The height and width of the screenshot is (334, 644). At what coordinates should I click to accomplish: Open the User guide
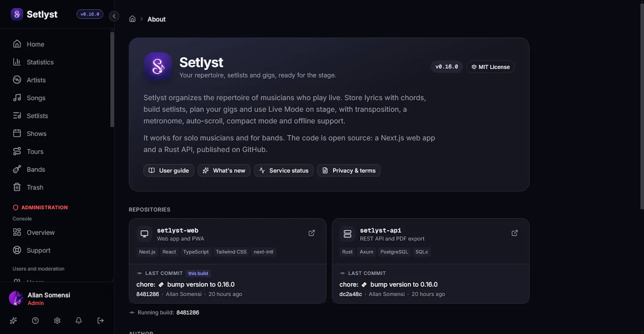click(x=169, y=171)
